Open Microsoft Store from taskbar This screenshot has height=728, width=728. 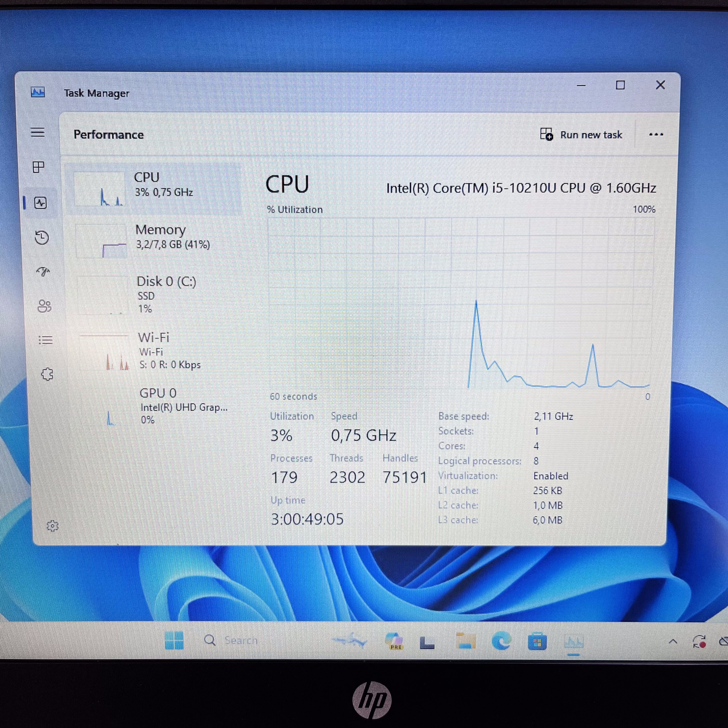pyautogui.click(x=537, y=641)
